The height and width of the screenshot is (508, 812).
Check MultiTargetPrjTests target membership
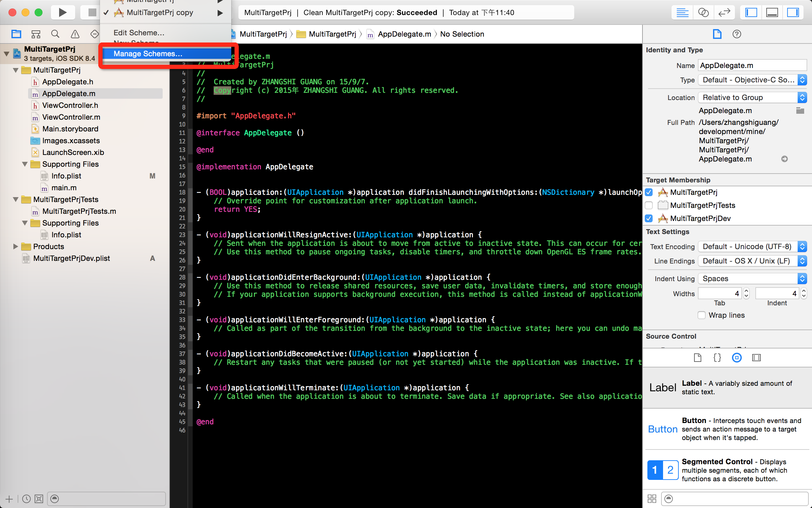(649, 205)
